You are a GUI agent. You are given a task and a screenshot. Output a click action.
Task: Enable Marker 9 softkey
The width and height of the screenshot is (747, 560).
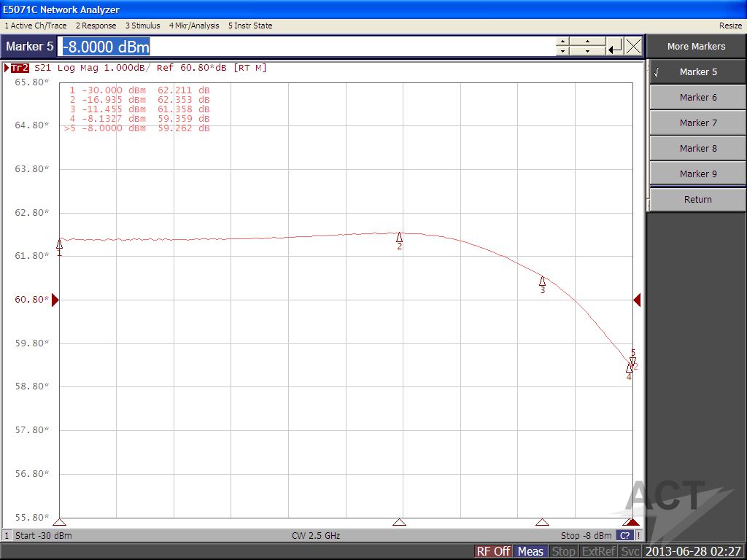[x=698, y=174]
